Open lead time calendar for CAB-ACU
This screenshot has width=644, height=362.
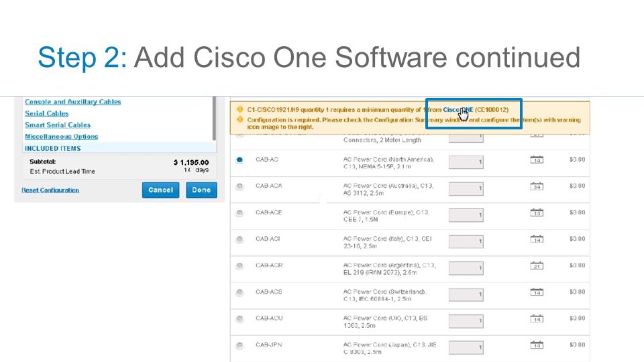pos(537,318)
